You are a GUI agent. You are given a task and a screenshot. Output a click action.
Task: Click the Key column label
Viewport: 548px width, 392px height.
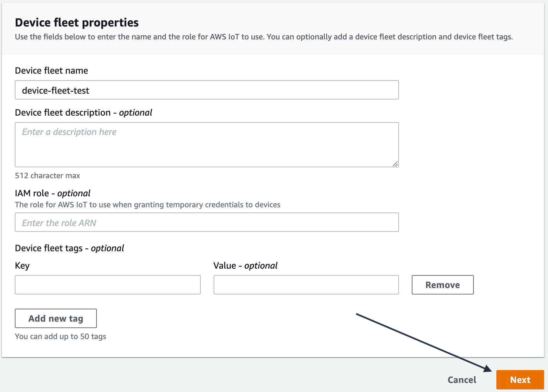22,265
